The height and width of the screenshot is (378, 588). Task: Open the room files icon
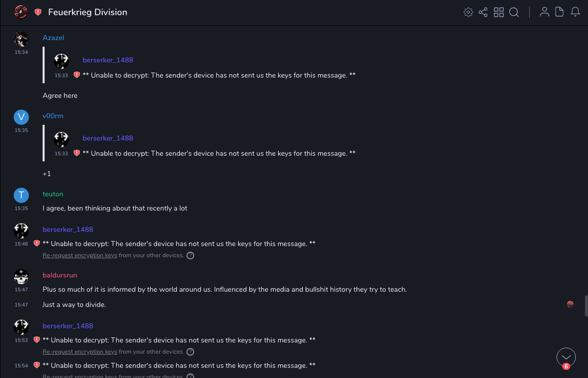coord(560,12)
